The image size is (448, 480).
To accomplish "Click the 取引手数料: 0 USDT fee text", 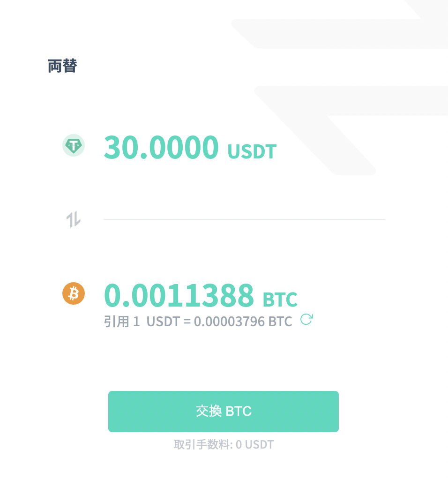I will click(x=224, y=444).
